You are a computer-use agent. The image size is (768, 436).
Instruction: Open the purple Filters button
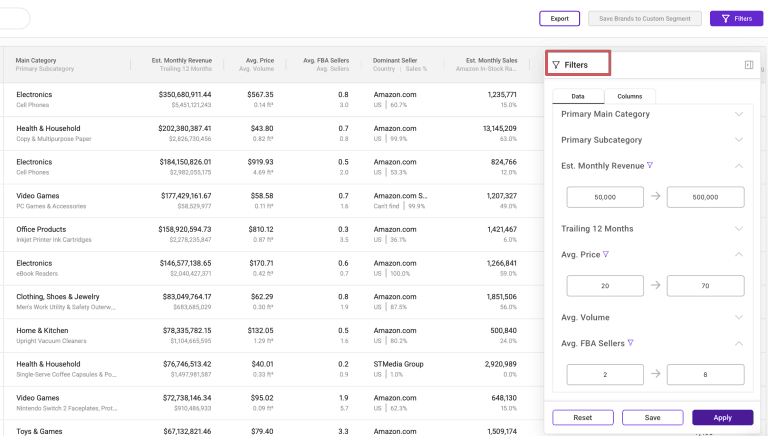(736, 19)
